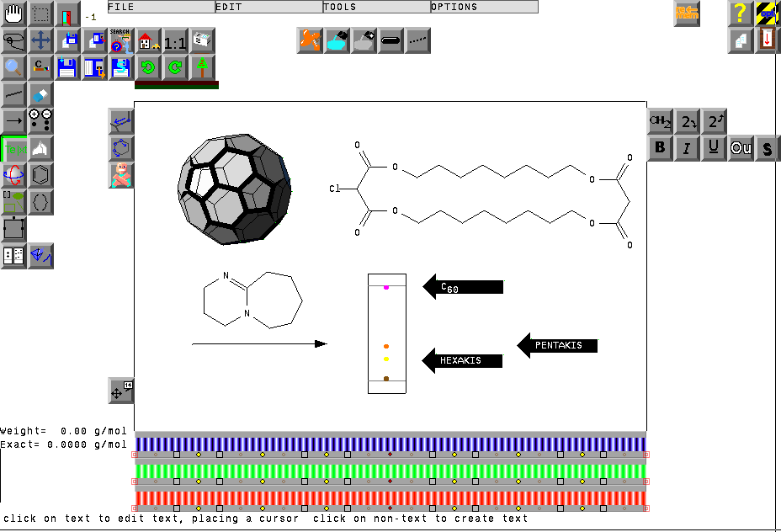Pick the eraser tool

click(x=40, y=94)
